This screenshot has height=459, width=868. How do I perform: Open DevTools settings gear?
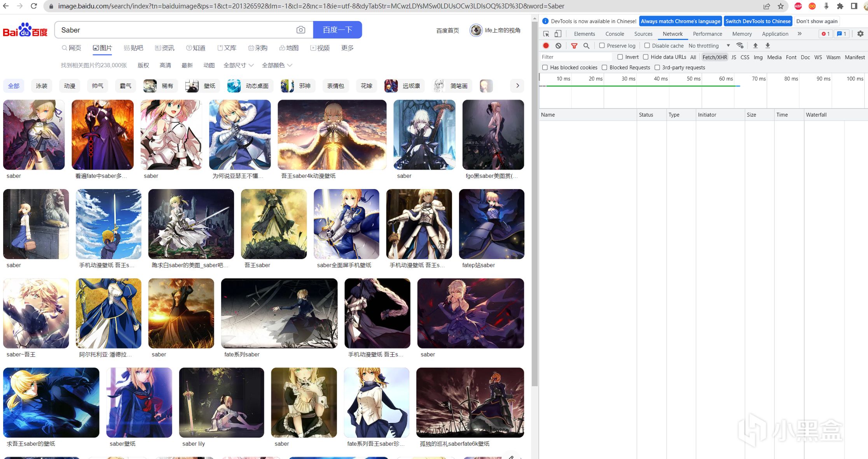tap(860, 34)
